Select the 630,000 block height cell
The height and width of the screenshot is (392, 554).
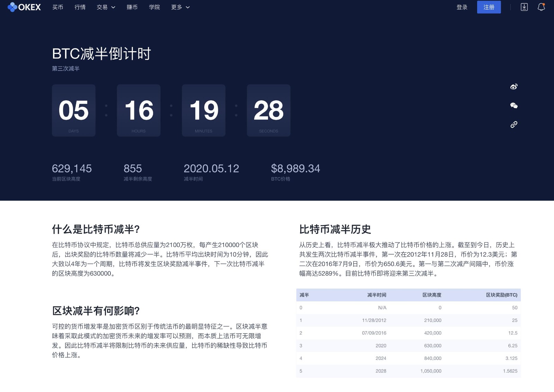[433, 346]
